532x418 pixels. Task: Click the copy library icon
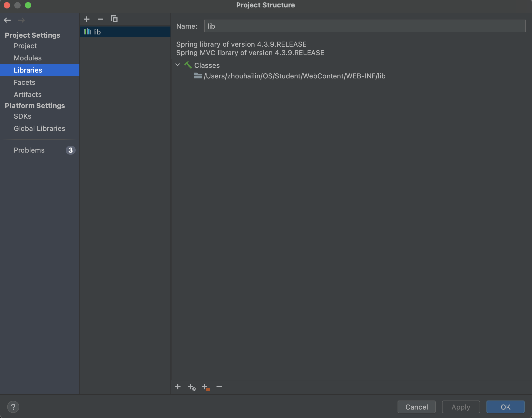tap(114, 19)
